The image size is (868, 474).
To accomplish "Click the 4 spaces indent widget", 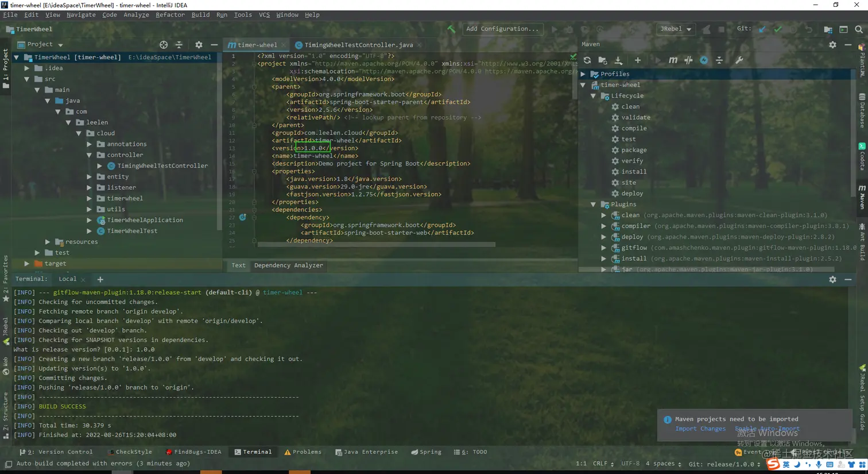I will coord(663,464).
